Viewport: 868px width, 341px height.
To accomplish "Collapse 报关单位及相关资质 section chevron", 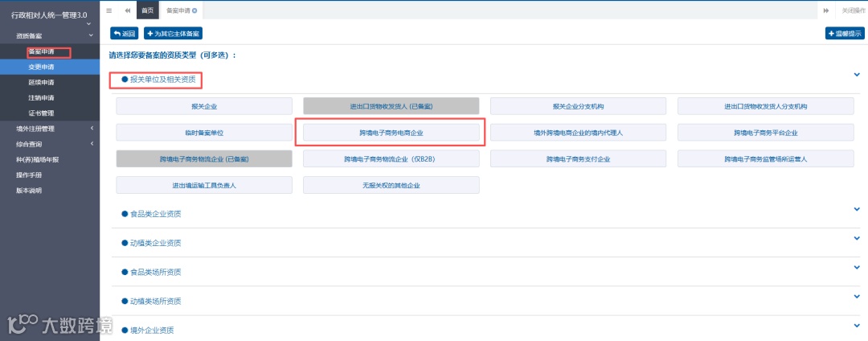I will click(x=857, y=74).
